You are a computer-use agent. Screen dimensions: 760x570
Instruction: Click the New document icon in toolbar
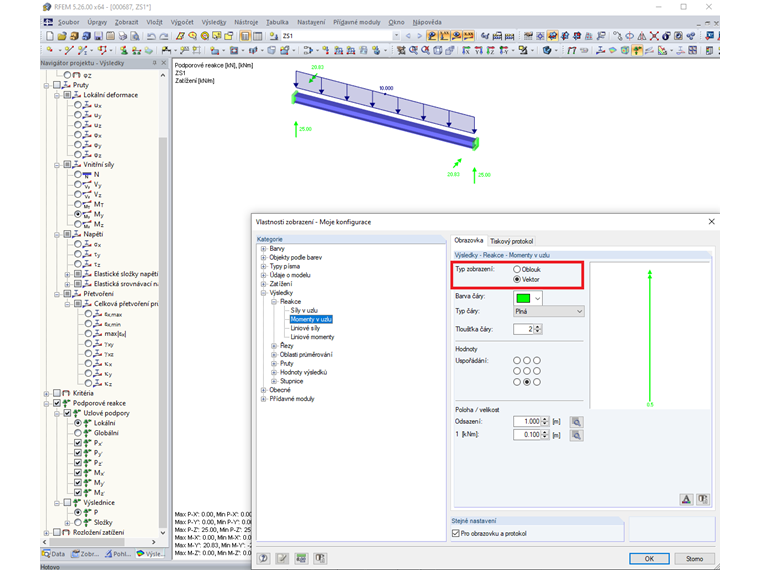point(50,36)
